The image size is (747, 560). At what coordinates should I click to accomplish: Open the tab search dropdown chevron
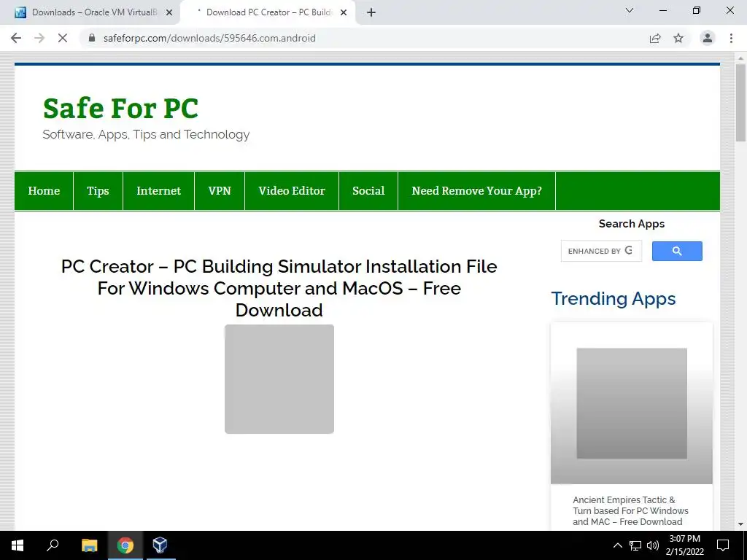tap(630, 10)
